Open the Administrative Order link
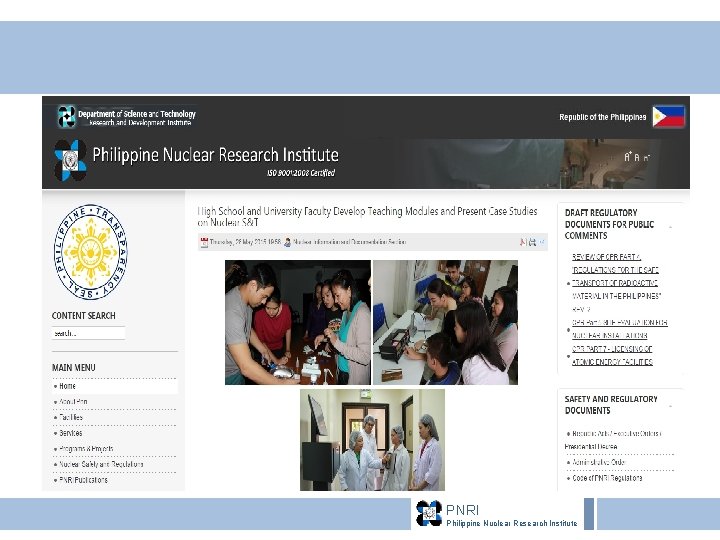Viewport: 720px width, 540px height. click(x=598, y=462)
